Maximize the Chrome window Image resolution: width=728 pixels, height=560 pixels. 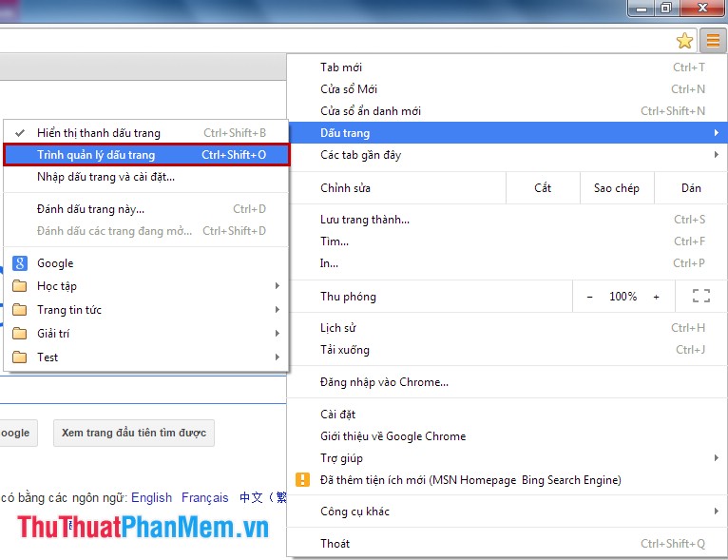pyautogui.click(x=666, y=9)
